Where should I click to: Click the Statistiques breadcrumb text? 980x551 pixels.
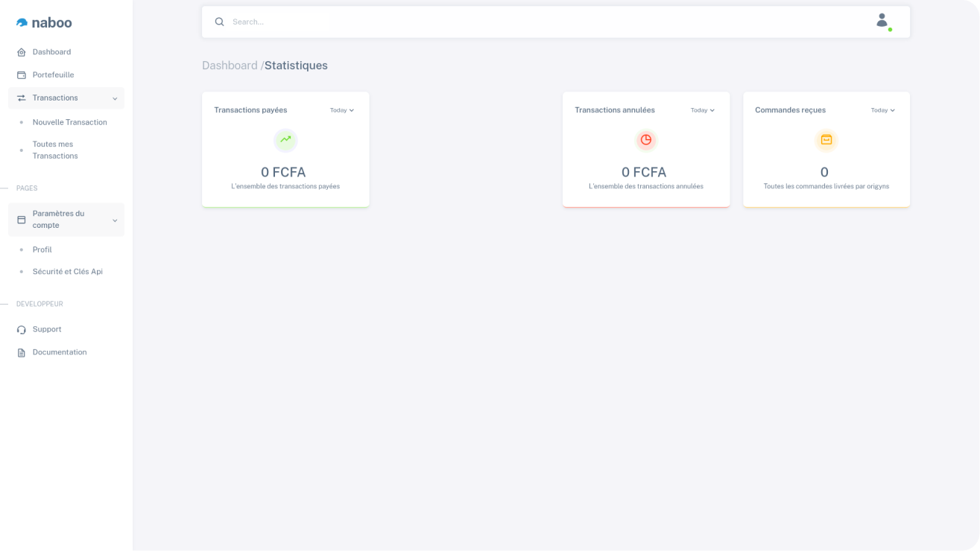296,66
